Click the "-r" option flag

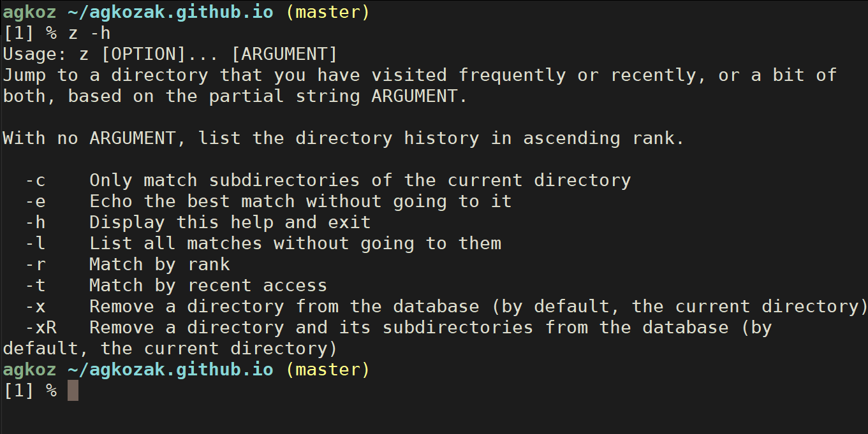35,264
